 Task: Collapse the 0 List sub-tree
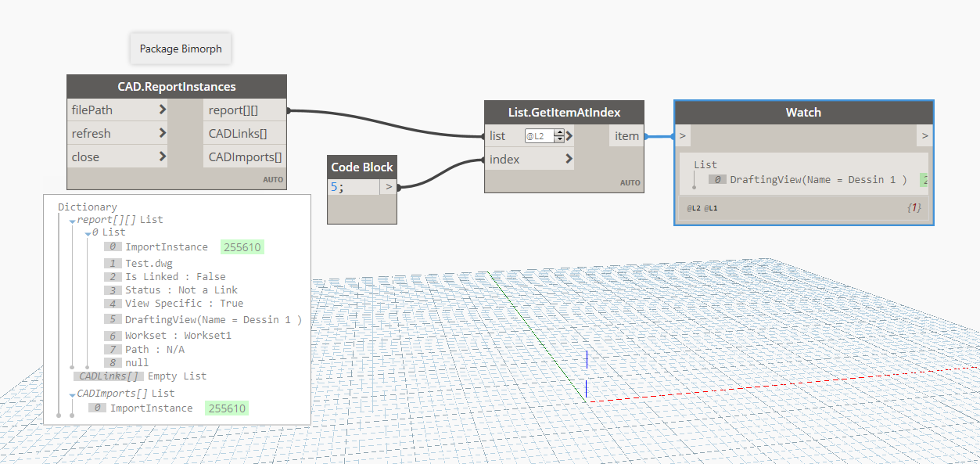[x=88, y=233]
